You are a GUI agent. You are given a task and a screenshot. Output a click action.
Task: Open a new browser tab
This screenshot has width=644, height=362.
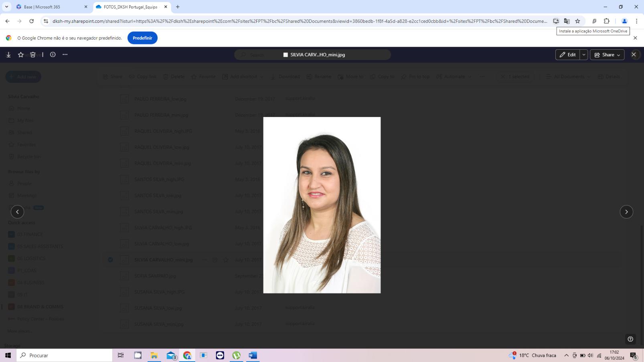pos(178,7)
